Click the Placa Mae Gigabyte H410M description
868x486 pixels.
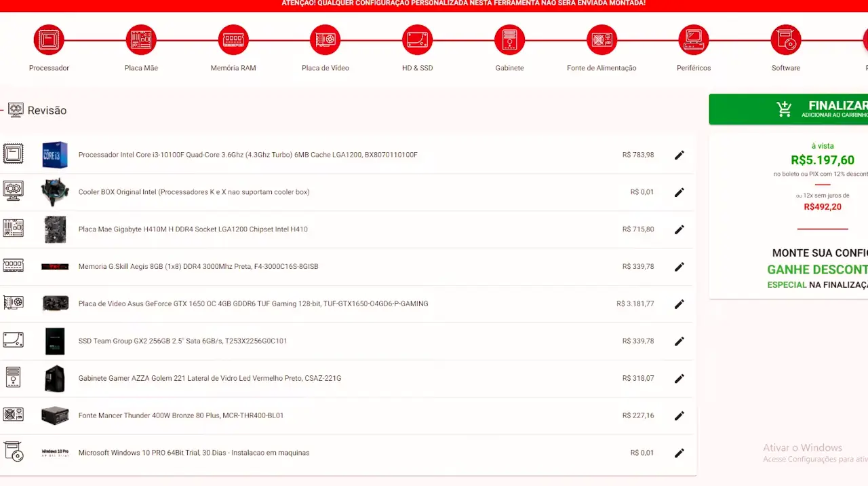[193, 229]
